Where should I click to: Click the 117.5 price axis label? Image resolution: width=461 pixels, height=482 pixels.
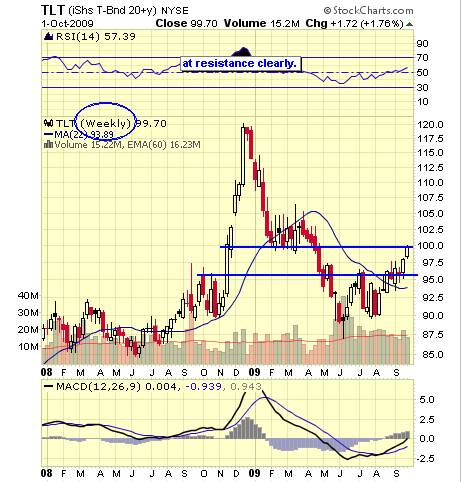pos(430,139)
